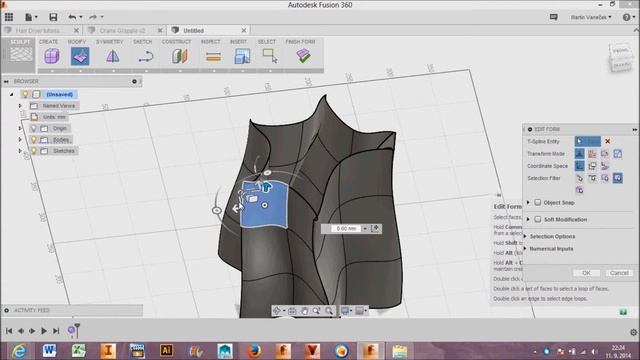
Task: Collapse the root Unsaved component node
Action: (11, 94)
